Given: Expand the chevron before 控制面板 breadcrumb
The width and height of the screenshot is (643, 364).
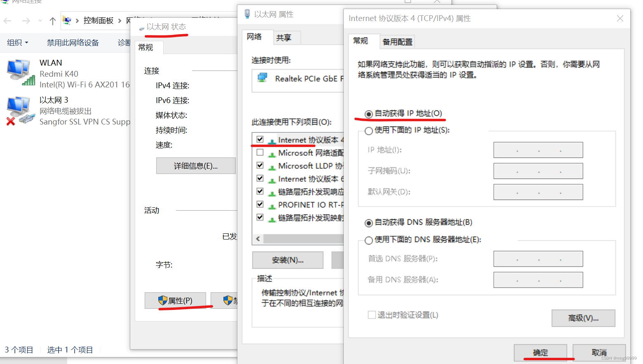Looking at the screenshot, I should [x=77, y=21].
